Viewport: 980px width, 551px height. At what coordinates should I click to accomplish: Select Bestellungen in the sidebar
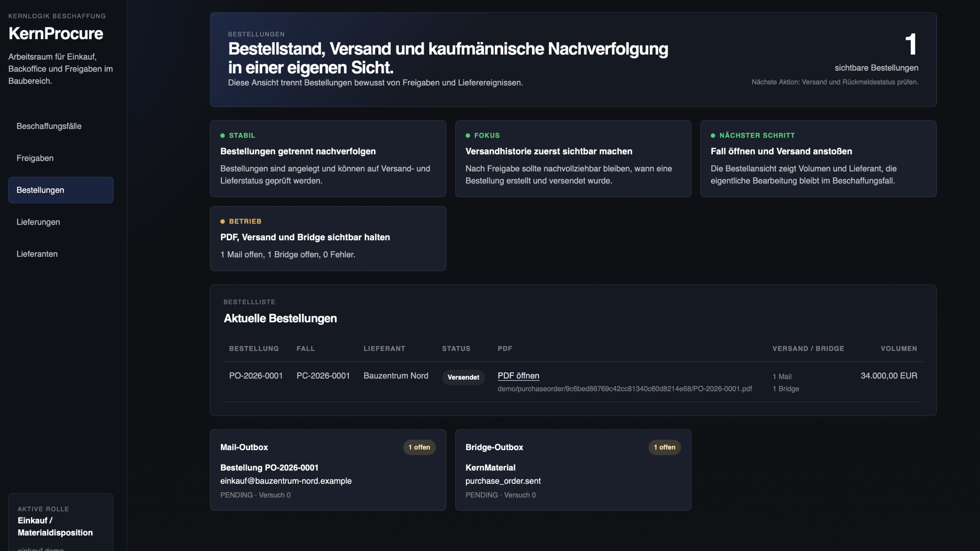click(40, 190)
